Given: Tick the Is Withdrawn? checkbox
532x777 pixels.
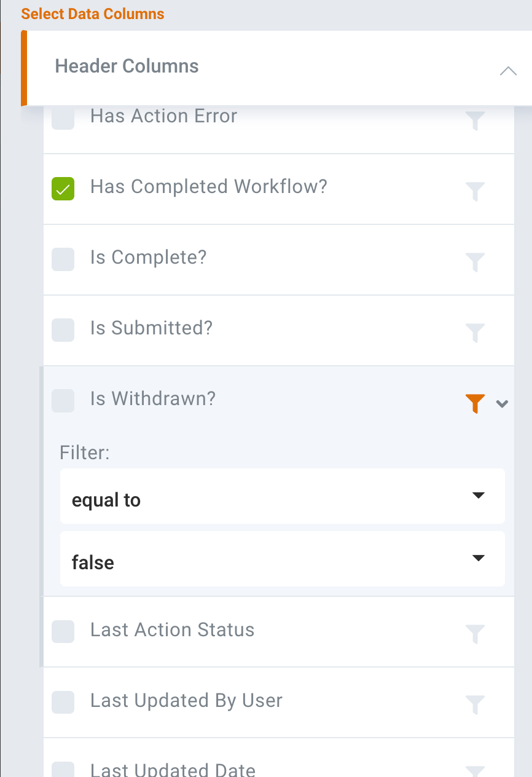Looking at the screenshot, I should tap(63, 401).
